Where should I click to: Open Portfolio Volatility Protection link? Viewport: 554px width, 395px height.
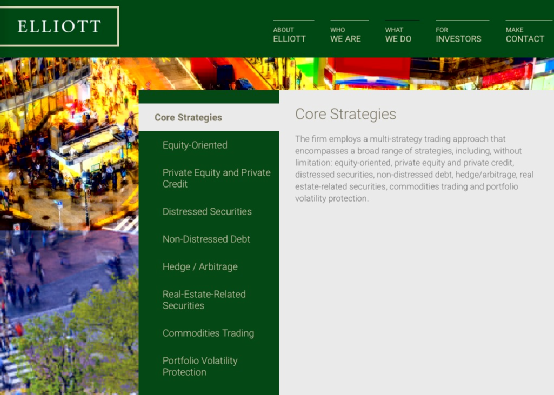pyautogui.click(x=200, y=366)
